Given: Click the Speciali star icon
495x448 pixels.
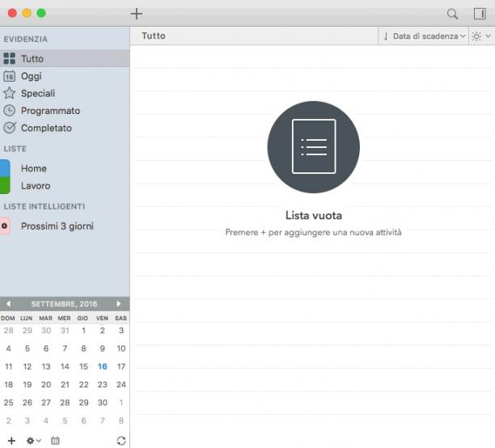Looking at the screenshot, I should click(x=10, y=93).
